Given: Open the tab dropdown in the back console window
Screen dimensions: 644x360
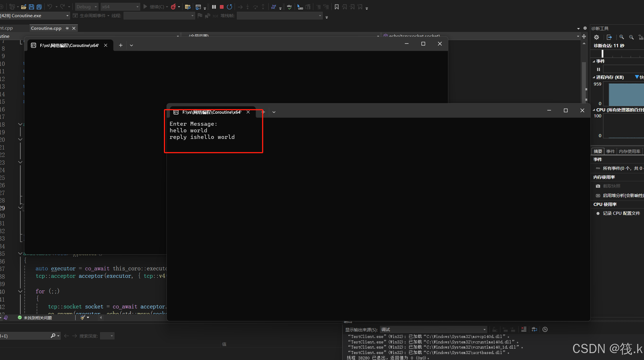Looking at the screenshot, I should pos(131,45).
